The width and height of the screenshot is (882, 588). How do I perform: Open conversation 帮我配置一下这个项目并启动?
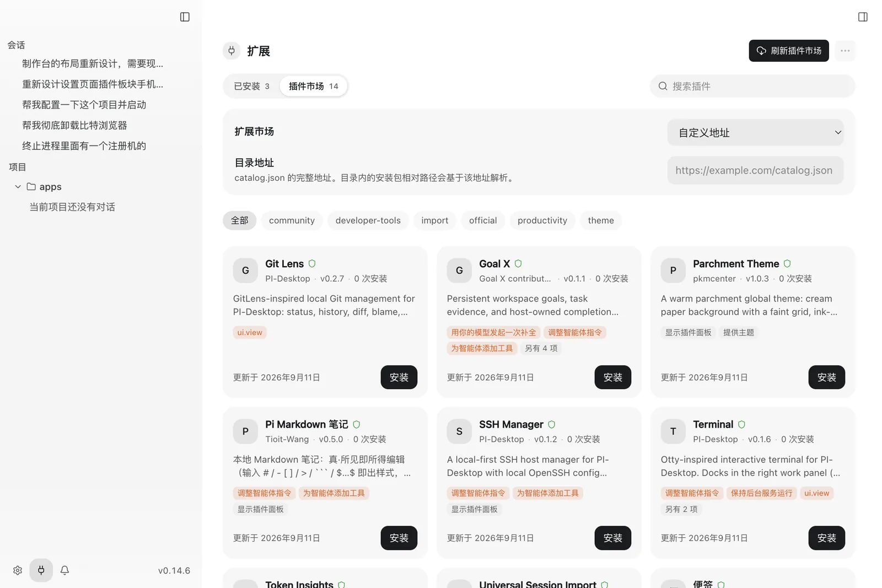[84, 105]
